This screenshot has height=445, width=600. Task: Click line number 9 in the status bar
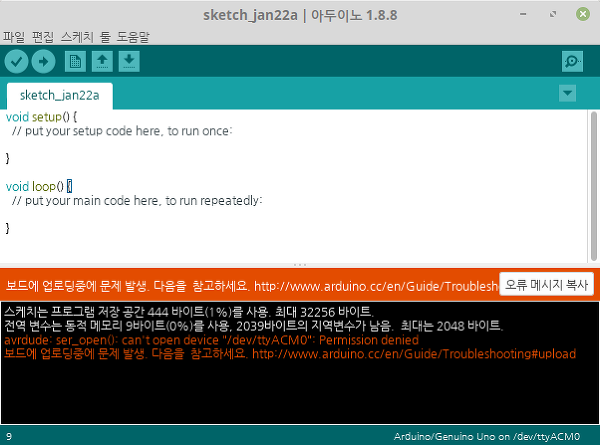9,437
